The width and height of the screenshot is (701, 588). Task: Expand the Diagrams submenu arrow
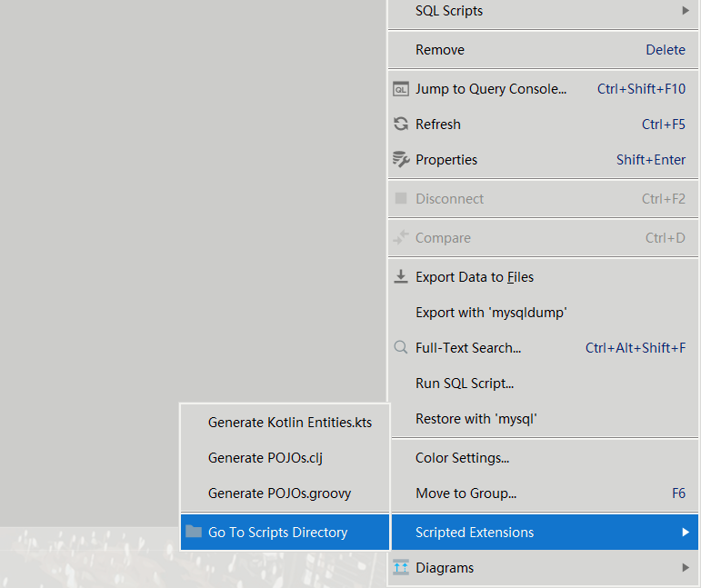pyautogui.click(x=685, y=568)
